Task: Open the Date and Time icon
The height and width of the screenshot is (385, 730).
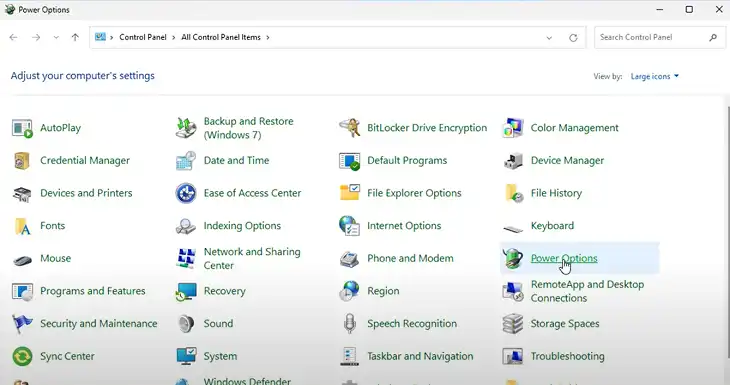Action: pyautogui.click(x=186, y=161)
